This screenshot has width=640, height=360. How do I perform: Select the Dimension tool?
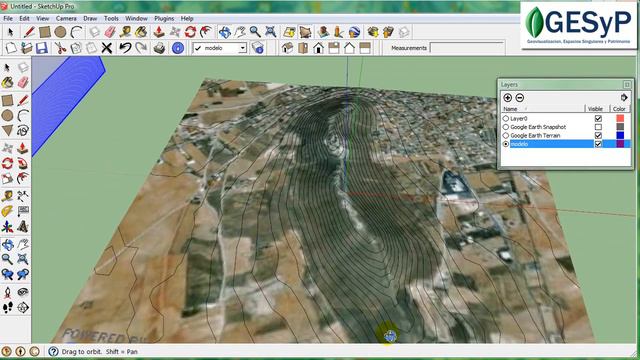click(23, 196)
